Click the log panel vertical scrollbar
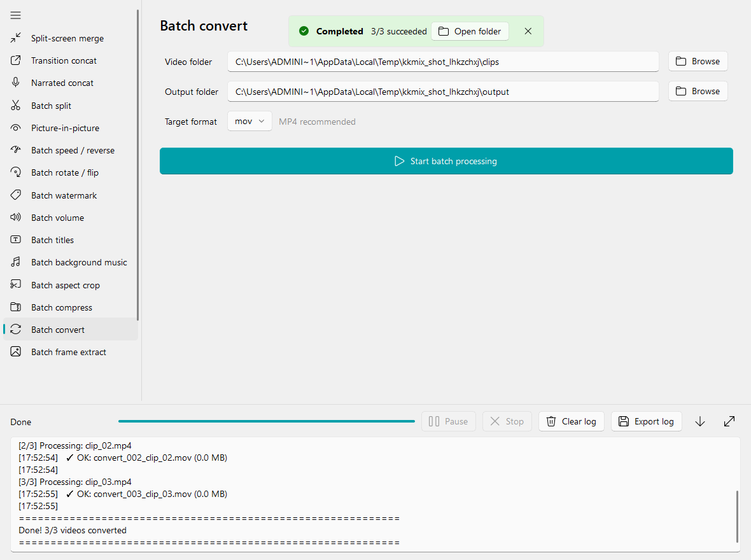This screenshot has width=751, height=560. 737,516
